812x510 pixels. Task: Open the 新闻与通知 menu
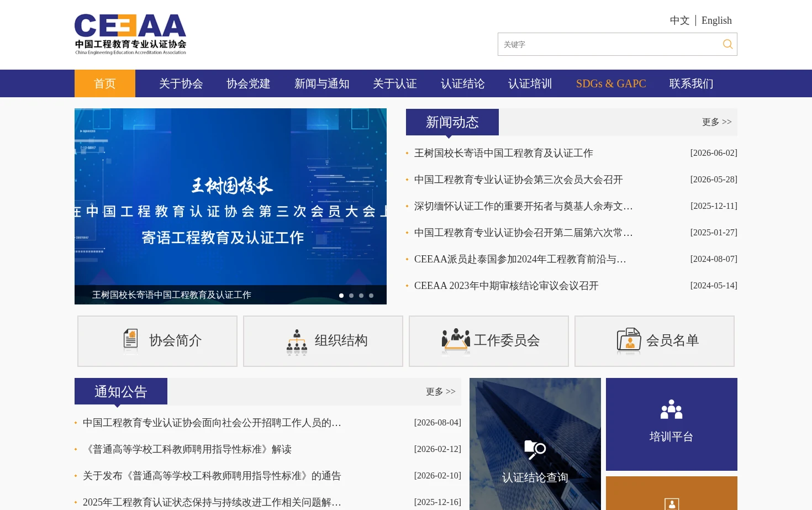point(322,83)
